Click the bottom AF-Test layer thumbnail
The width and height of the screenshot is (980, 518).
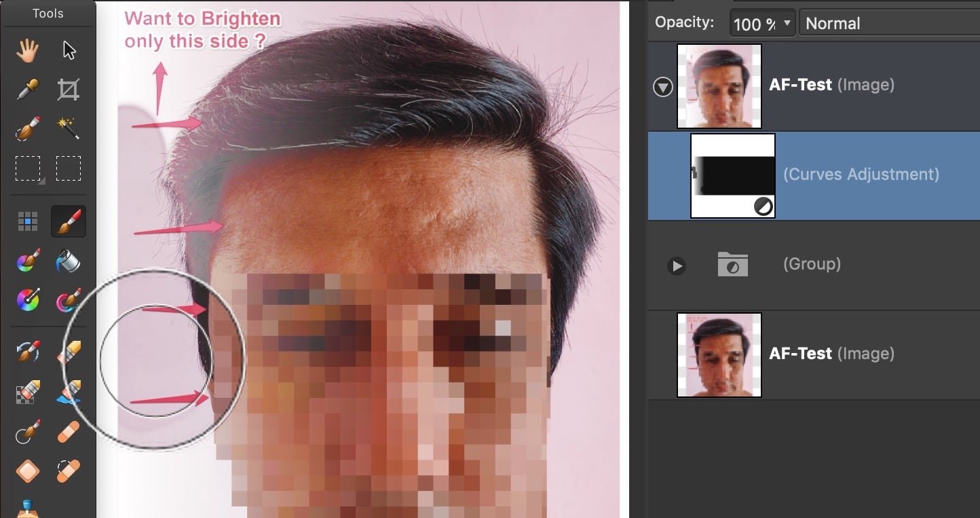point(719,355)
